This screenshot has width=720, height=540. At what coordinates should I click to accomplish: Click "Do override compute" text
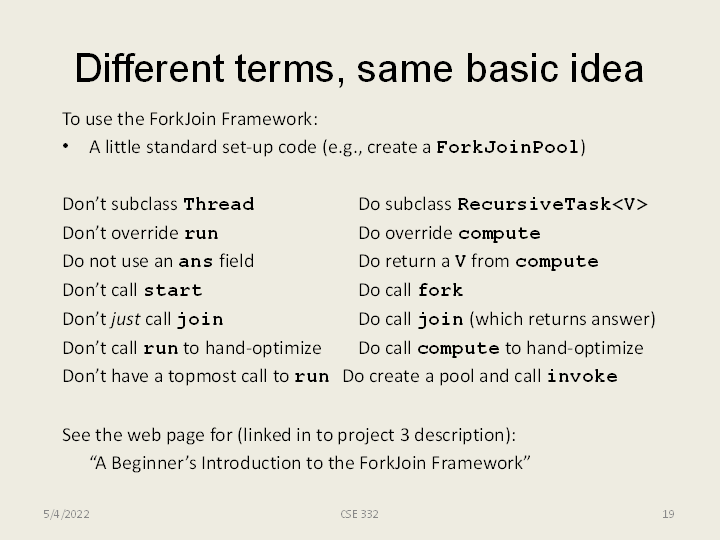449,234
